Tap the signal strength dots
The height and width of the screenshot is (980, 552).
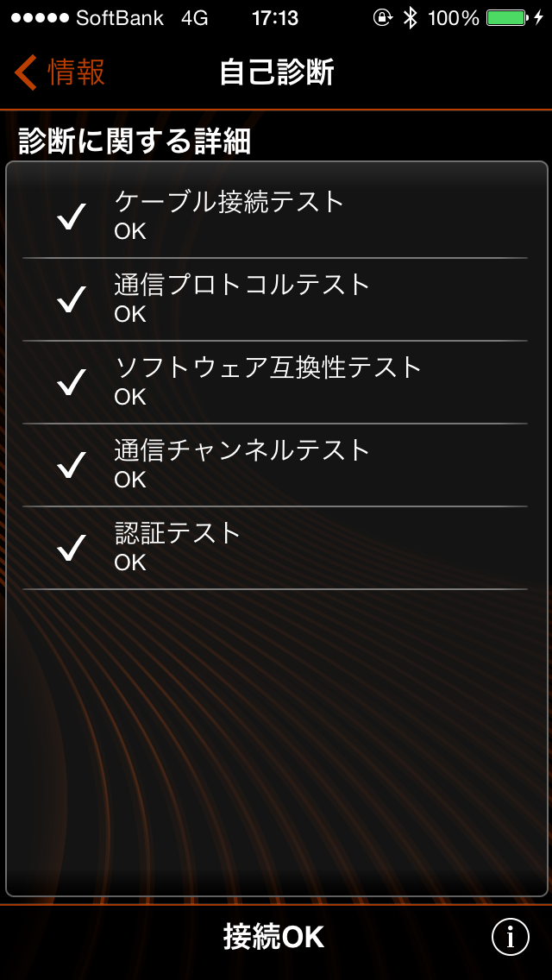[40, 18]
